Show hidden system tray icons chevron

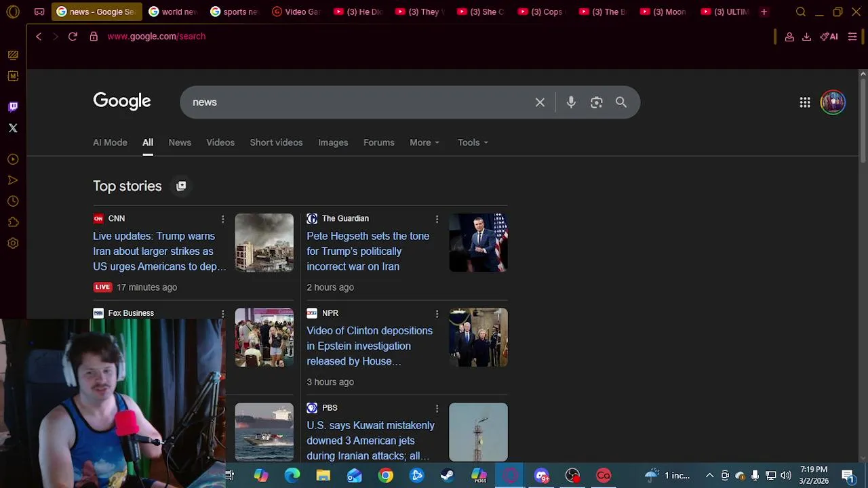coord(709,475)
